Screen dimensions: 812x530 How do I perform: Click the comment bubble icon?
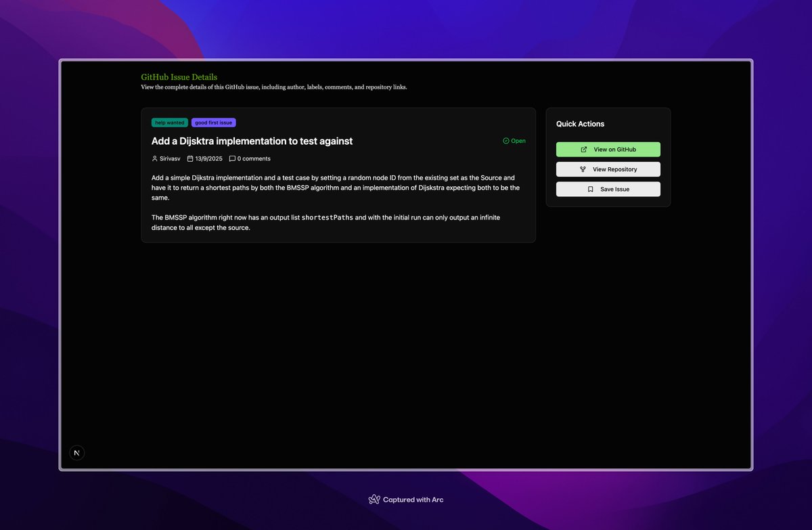click(232, 158)
